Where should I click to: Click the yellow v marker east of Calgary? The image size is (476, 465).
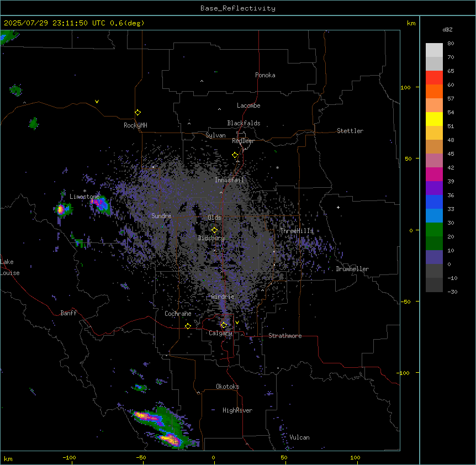pyautogui.click(x=237, y=323)
